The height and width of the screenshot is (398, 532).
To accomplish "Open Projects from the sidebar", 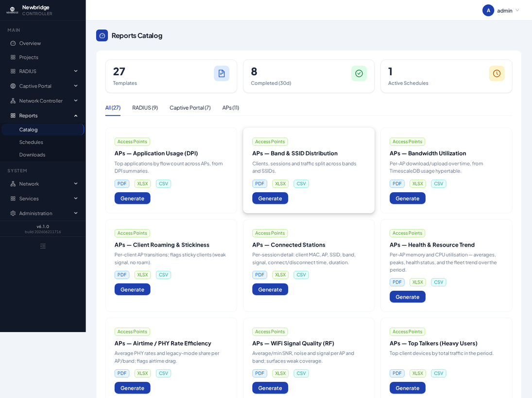I will tap(43, 57).
